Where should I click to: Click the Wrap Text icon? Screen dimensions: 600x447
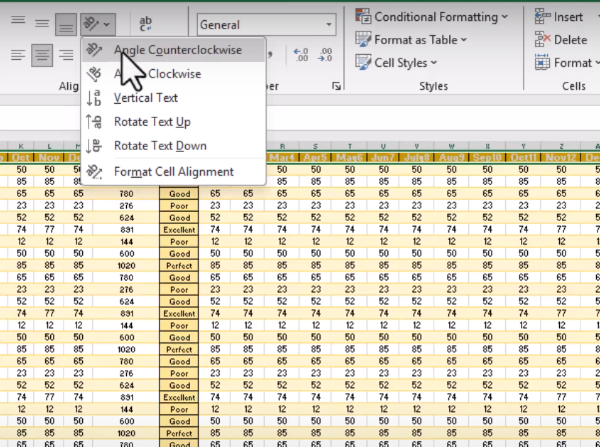tap(146, 23)
